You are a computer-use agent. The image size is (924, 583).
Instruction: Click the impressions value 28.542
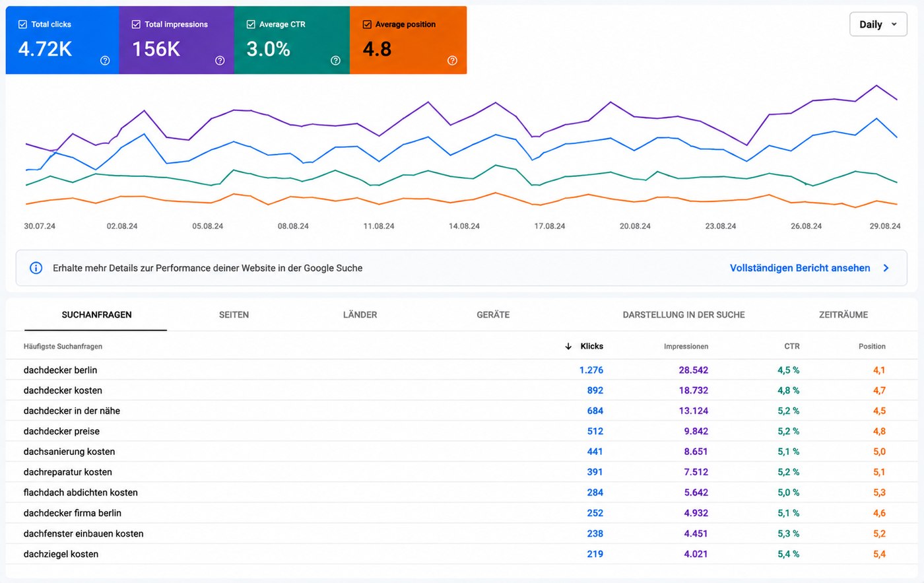point(694,370)
